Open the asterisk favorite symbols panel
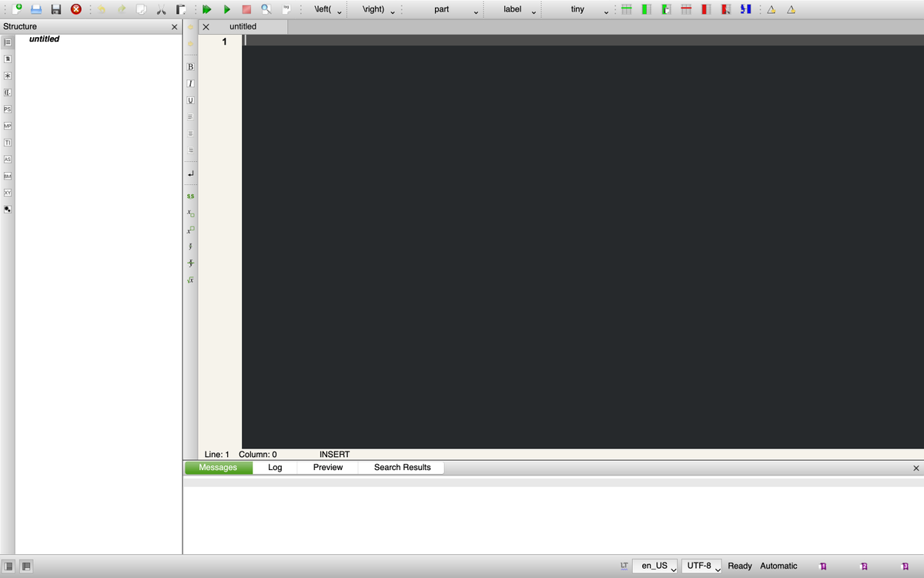 click(x=7, y=76)
